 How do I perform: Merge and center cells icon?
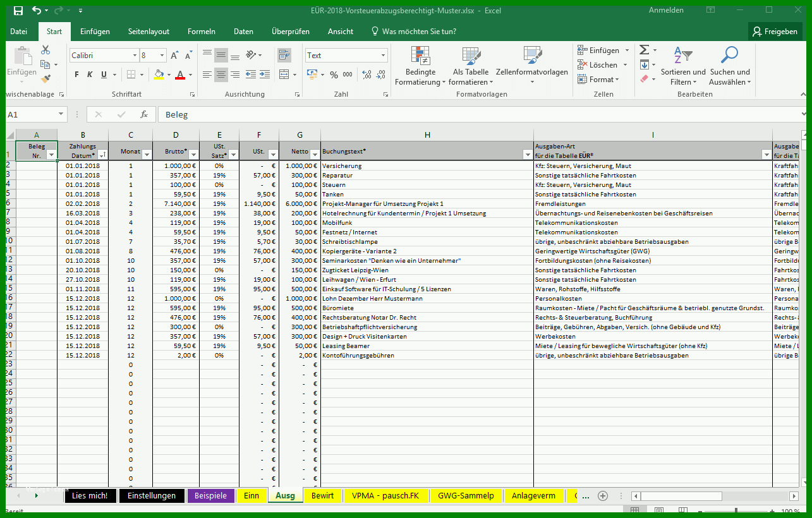point(284,75)
